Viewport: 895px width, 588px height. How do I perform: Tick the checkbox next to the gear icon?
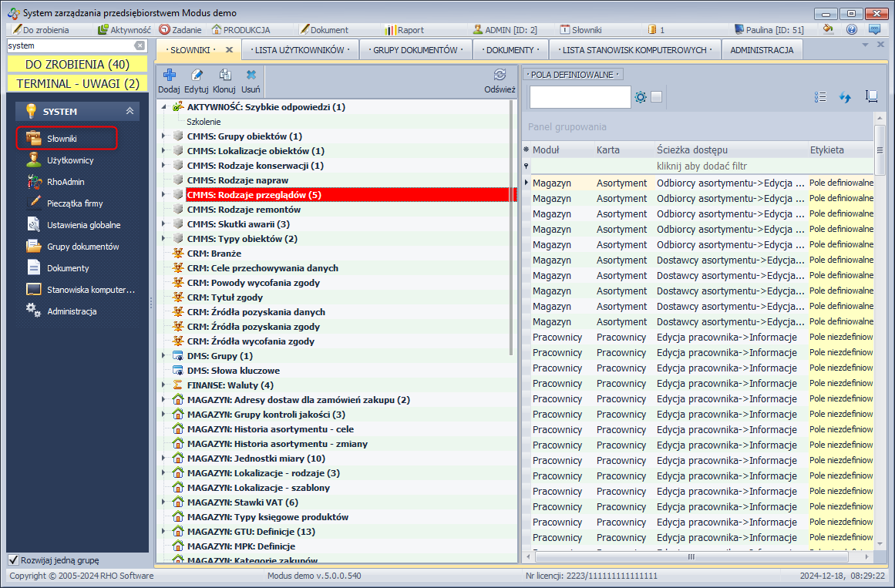tap(656, 97)
